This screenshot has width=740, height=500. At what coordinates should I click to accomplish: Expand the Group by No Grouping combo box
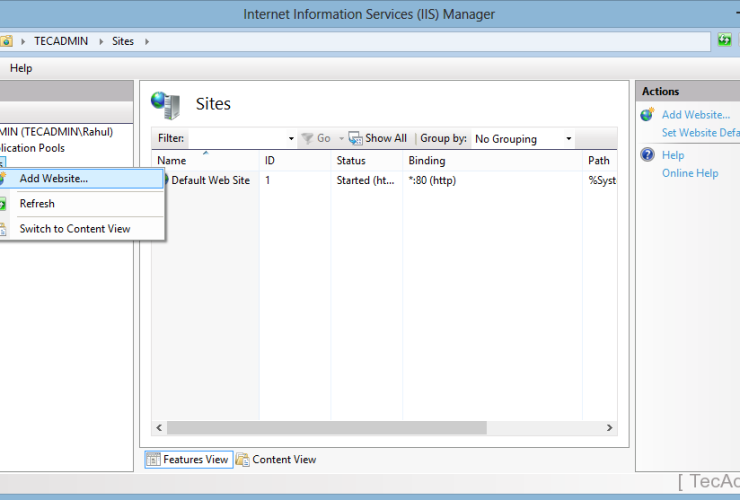pos(569,139)
